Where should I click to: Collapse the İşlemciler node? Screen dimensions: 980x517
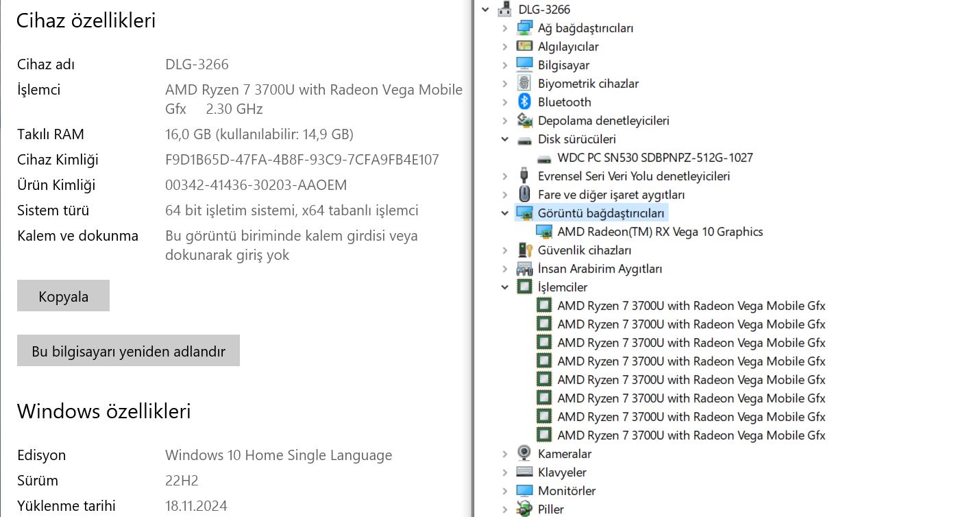coord(505,287)
